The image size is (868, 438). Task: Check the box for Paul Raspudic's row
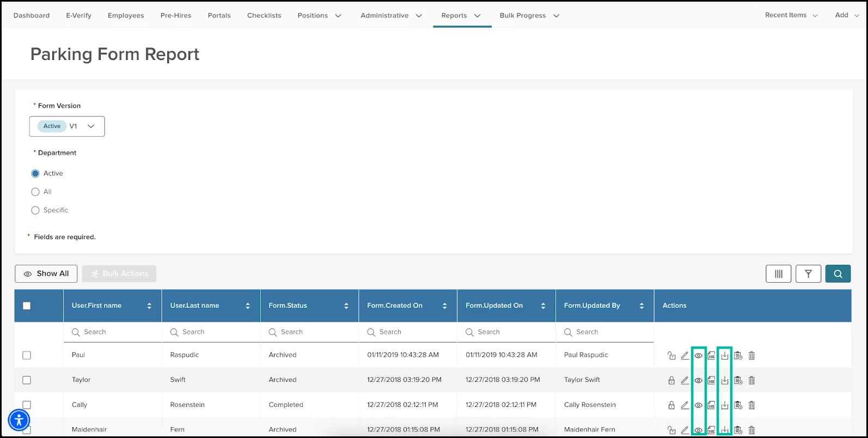pos(27,355)
